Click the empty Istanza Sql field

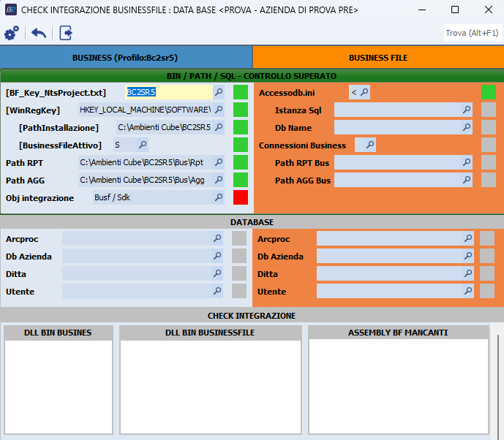click(x=398, y=110)
